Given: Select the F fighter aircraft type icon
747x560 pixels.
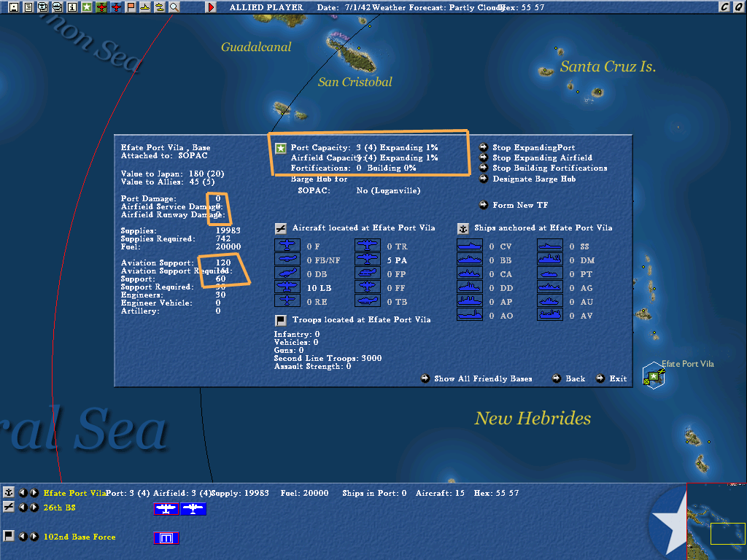Looking at the screenshot, I should coord(287,245).
